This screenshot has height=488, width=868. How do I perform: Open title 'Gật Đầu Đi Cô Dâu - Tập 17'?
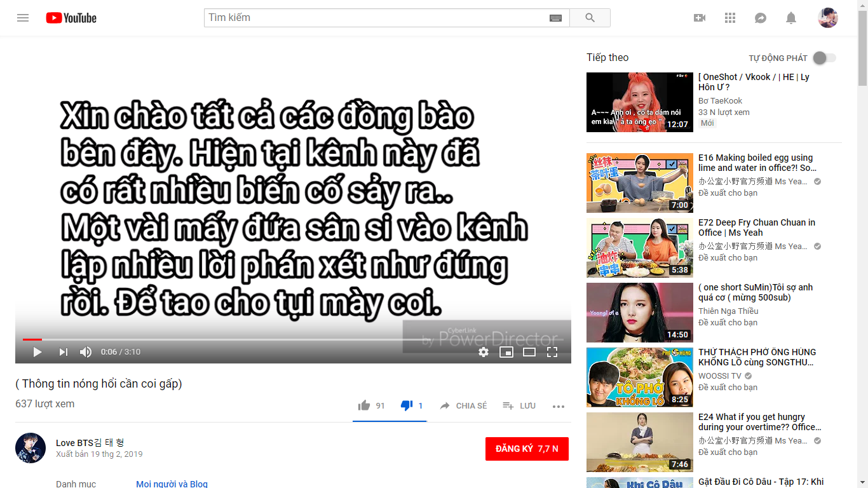click(761, 482)
